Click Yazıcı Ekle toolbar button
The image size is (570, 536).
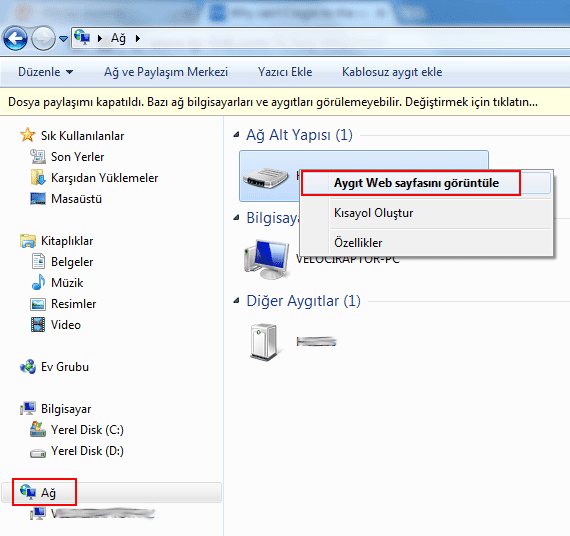[285, 72]
